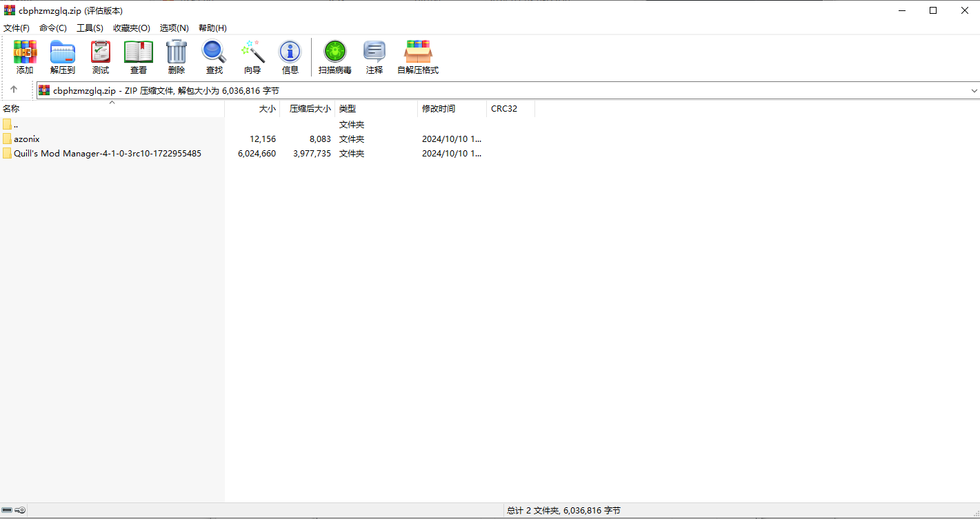Sort by 大小 column header
980x519 pixels.
(252, 109)
